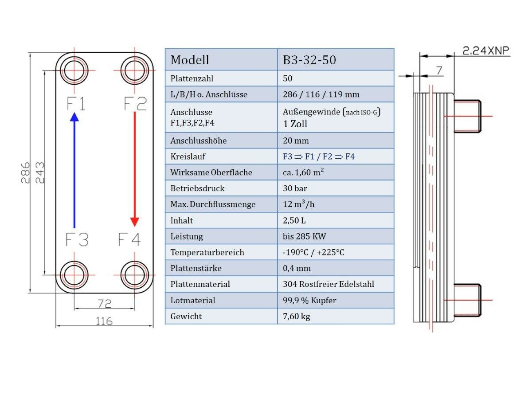
Task: Click the '116' overall width dimension
Action: pyautogui.click(x=104, y=321)
